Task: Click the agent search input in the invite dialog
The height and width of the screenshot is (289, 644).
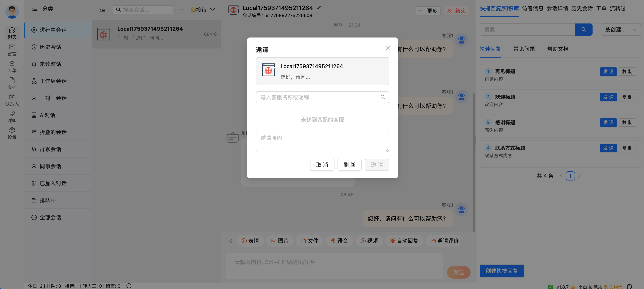Action: tap(316, 97)
